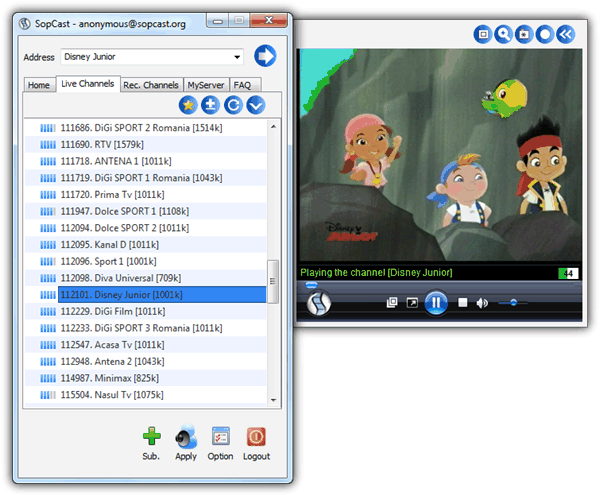Image resolution: width=600 pixels, height=495 pixels.
Task: Click the red Logout icon
Action: (256, 436)
